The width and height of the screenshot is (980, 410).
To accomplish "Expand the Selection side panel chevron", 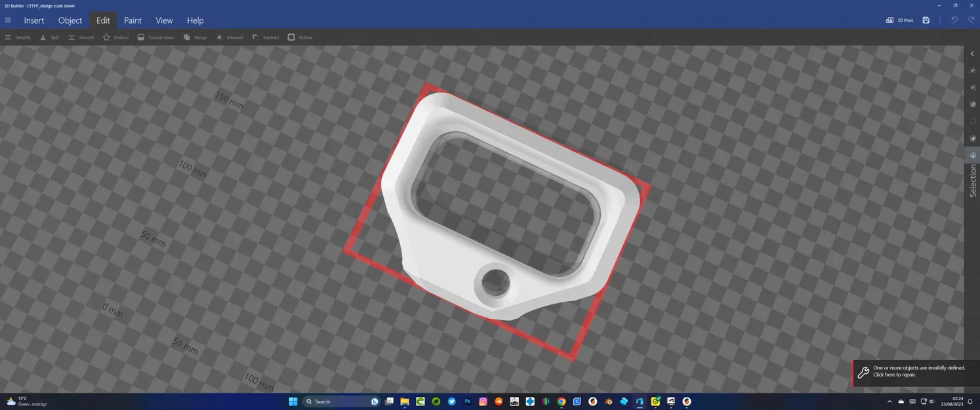I will coord(972,54).
